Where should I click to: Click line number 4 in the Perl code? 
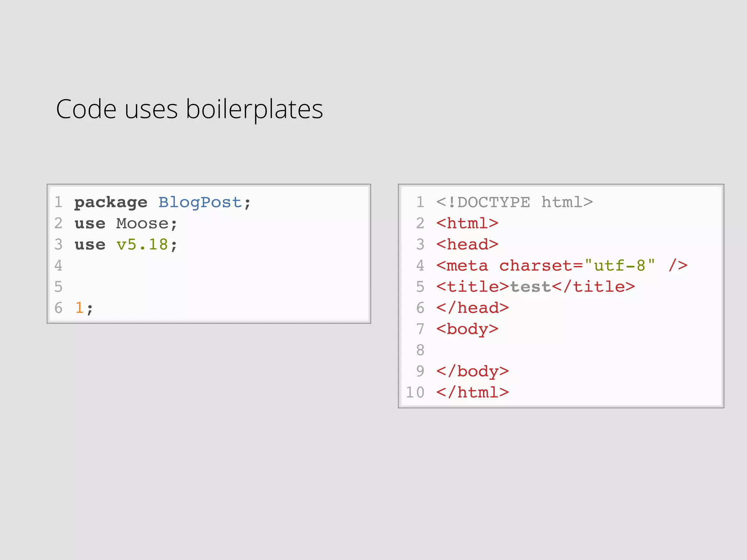tap(58, 266)
